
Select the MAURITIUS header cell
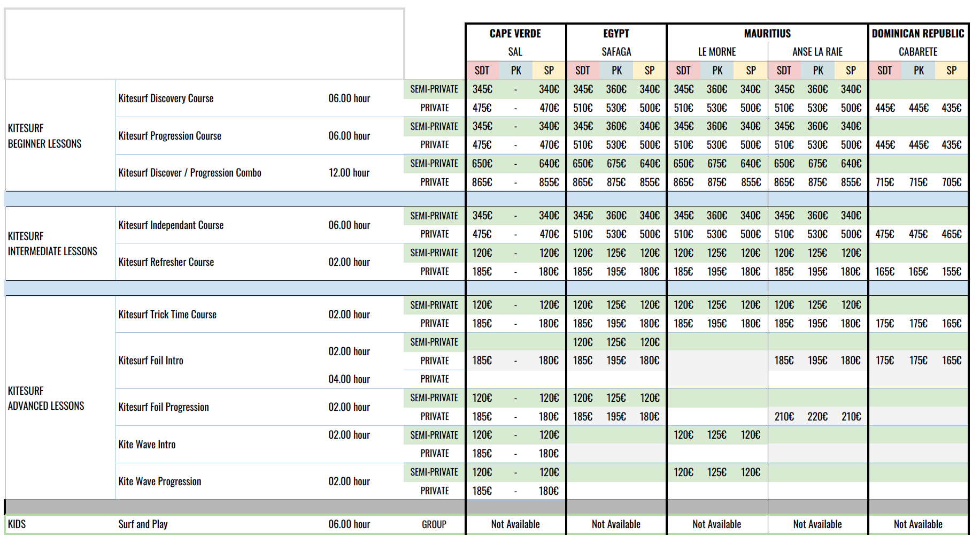coord(767,34)
